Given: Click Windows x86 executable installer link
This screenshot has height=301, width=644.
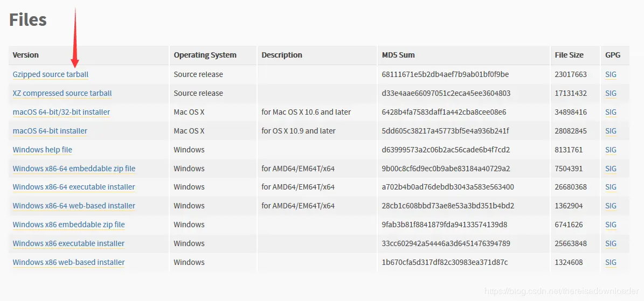Looking at the screenshot, I should (68, 243).
